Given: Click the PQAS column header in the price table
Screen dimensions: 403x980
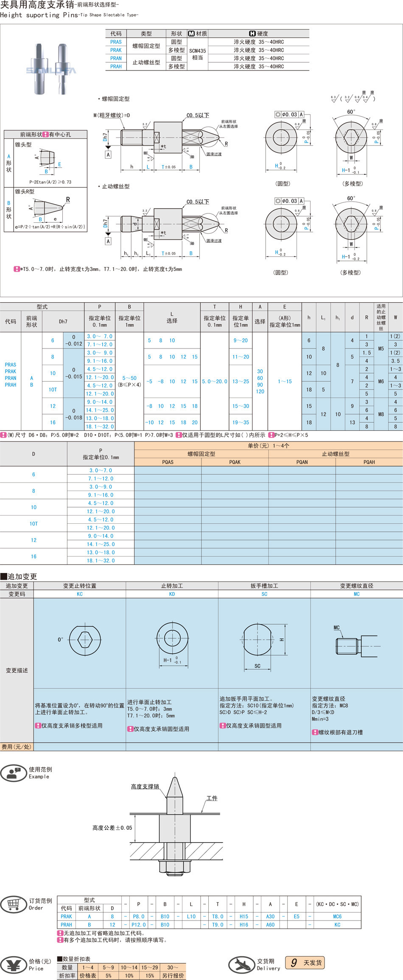Looking at the screenshot, I should point(168,462).
